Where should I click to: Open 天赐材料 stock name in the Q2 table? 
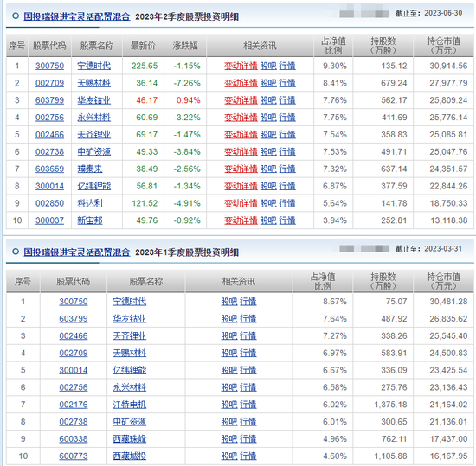(x=93, y=83)
